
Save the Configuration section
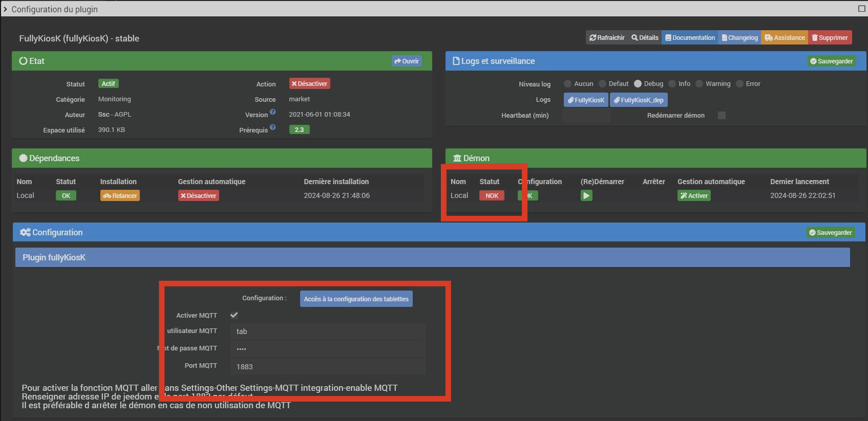tap(831, 232)
